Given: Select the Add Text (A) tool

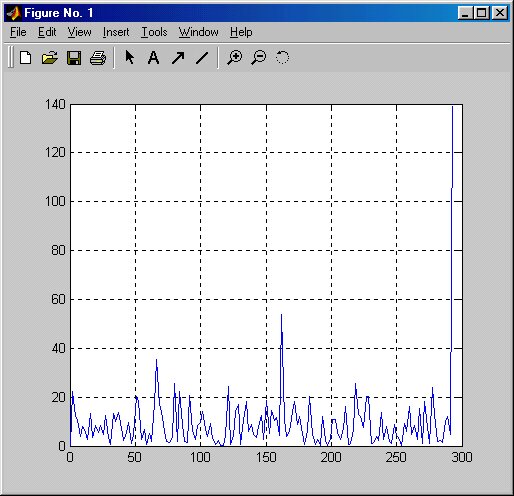Looking at the screenshot, I should (x=153, y=58).
